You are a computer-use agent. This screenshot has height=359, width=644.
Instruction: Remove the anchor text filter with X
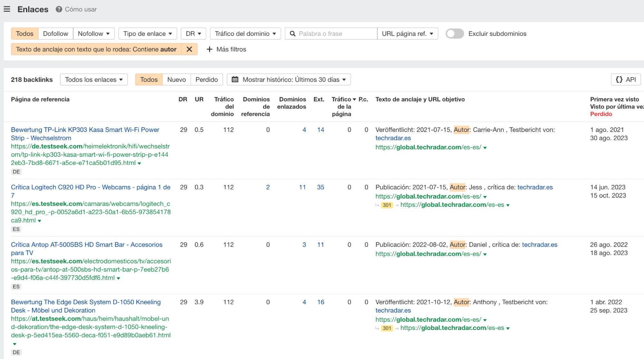coord(189,49)
